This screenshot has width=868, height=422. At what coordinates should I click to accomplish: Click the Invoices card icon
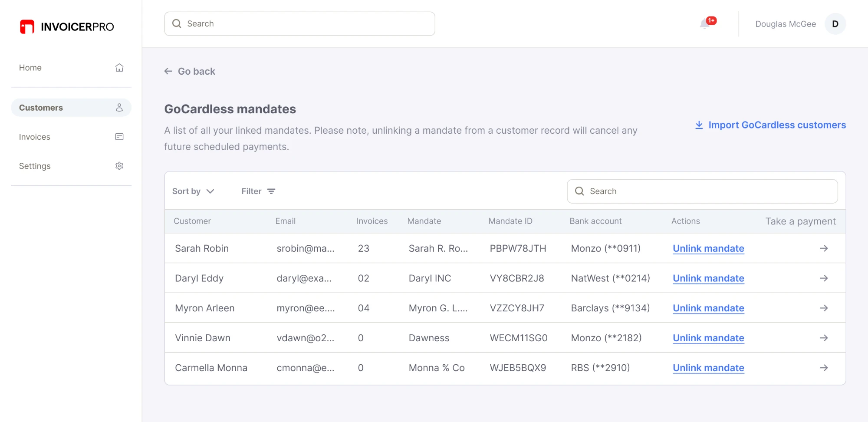[x=119, y=137]
